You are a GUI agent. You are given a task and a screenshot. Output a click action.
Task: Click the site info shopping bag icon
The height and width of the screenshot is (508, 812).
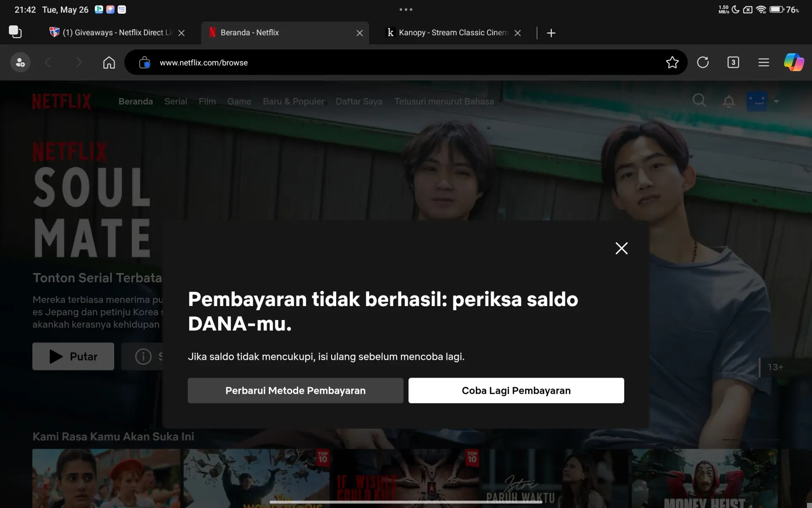click(145, 63)
